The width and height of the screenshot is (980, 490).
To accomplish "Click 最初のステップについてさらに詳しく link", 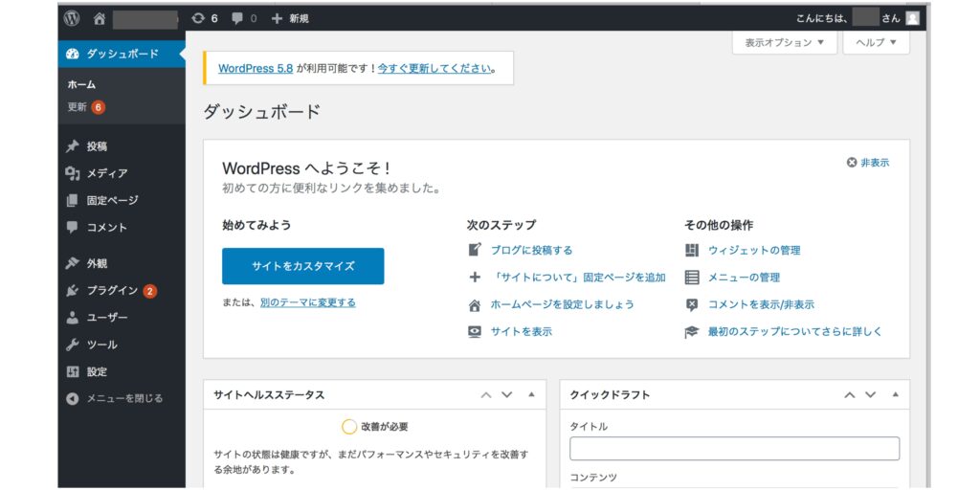I will click(x=795, y=332).
